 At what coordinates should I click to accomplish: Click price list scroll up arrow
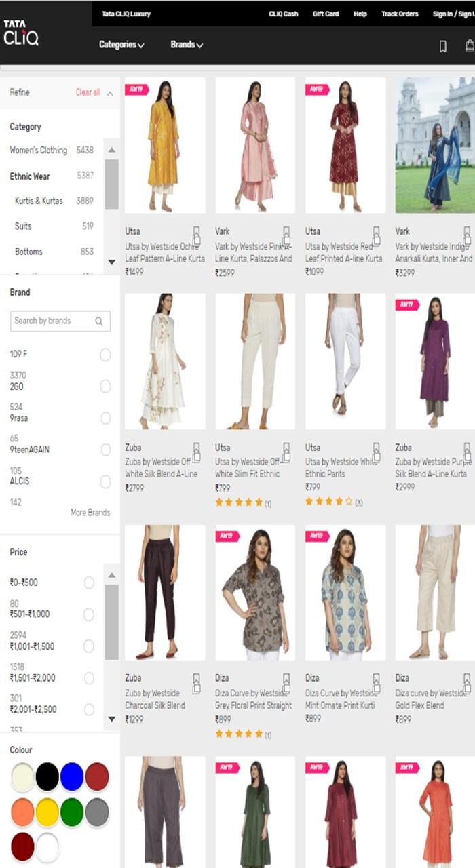(x=111, y=576)
